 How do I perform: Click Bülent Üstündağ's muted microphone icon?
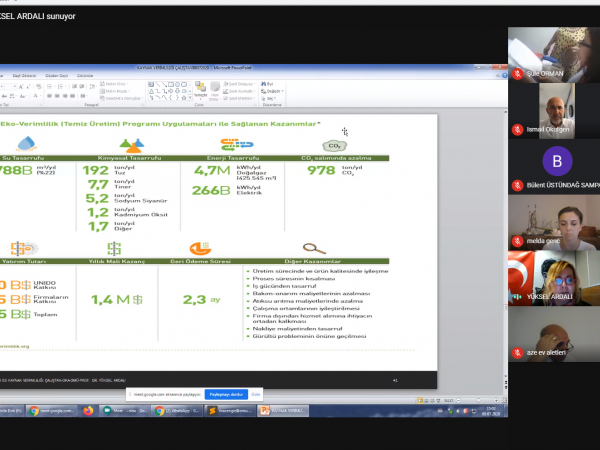click(516, 186)
